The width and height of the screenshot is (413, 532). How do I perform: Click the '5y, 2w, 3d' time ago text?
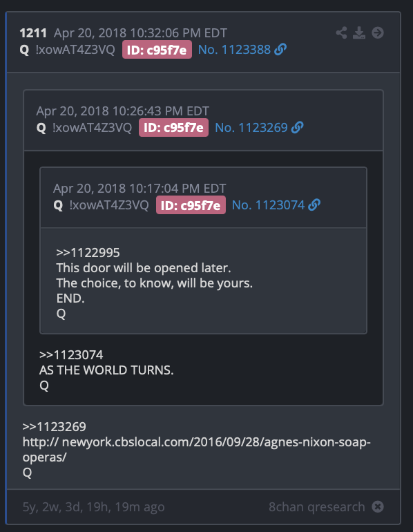(x=94, y=507)
